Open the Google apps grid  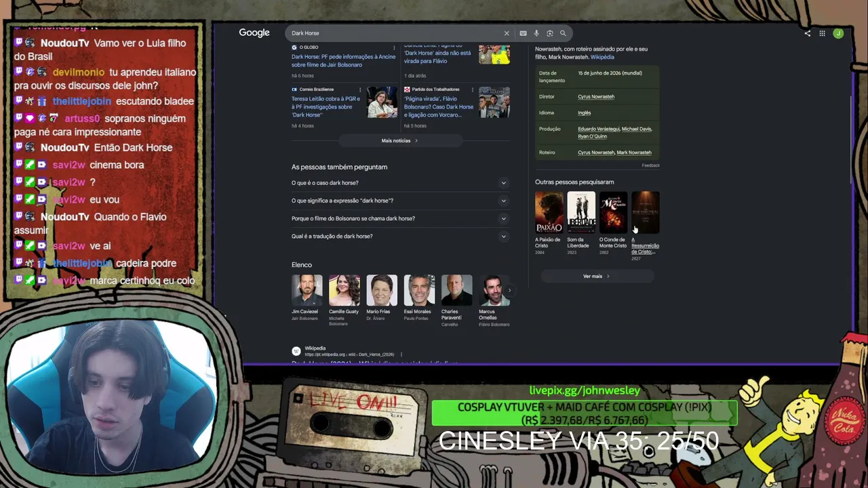tap(822, 33)
